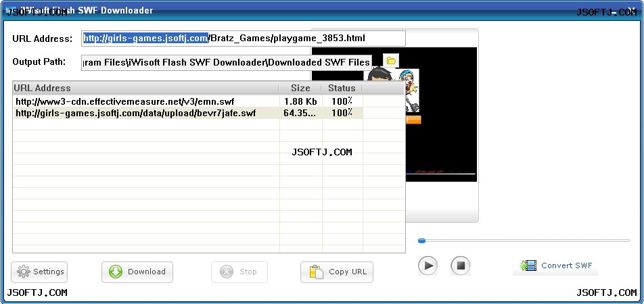Click the disabled Stop button

pyautogui.click(x=239, y=272)
